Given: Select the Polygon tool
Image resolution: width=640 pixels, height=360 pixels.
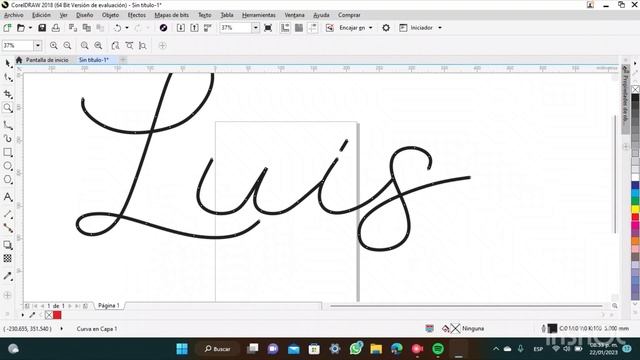Looking at the screenshot, I should click(x=7, y=180).
